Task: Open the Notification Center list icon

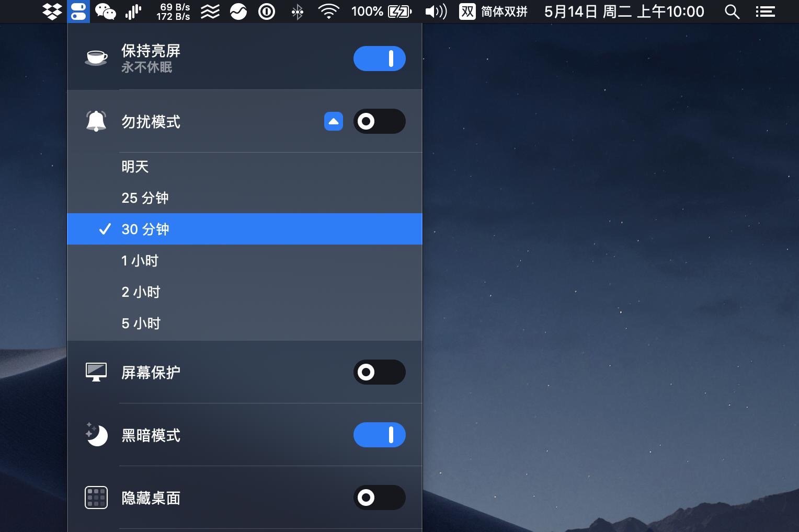Action: [x=765, y=11]
